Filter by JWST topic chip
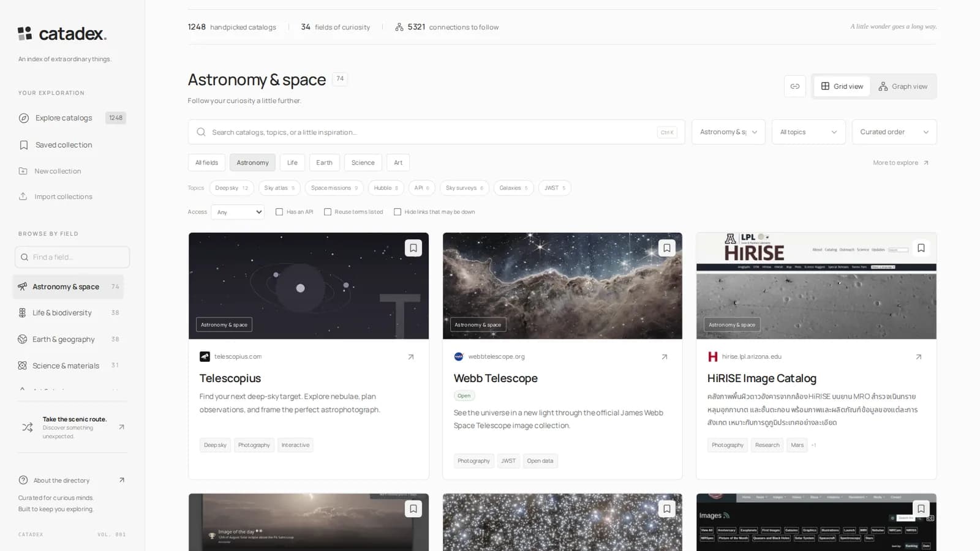 [x=555, y=188]
